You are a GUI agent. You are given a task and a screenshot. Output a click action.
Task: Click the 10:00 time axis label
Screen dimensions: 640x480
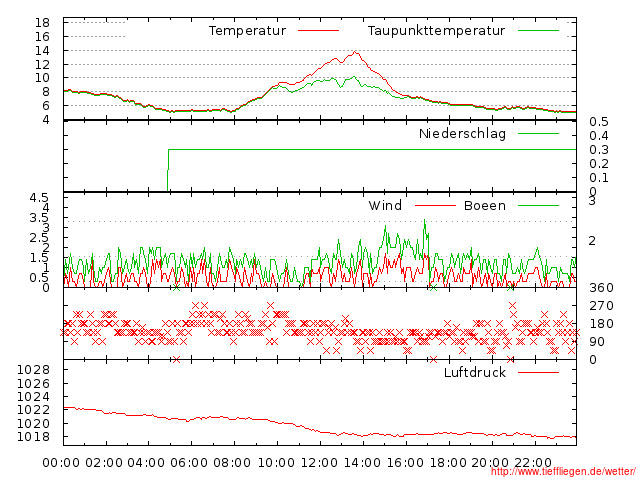tap(276, 463)
